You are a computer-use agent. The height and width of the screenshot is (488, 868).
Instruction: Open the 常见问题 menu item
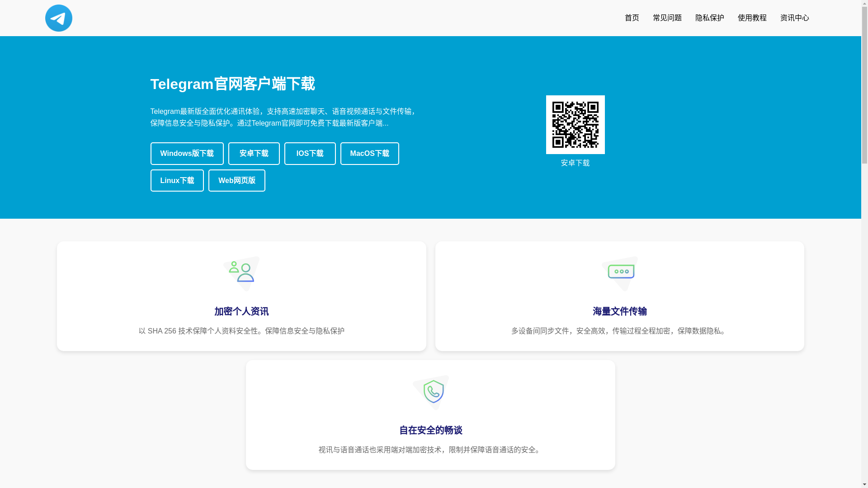coord(667,18)
